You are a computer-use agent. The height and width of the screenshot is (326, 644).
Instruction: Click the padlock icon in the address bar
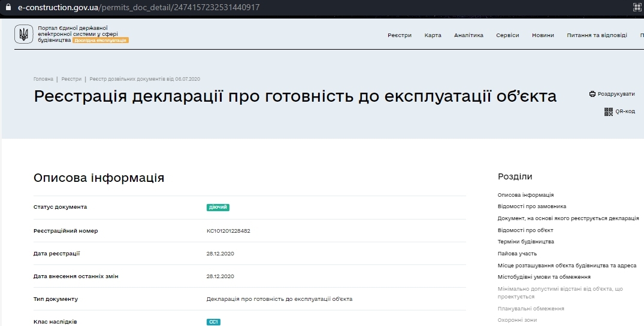pyautogui.click(x=8, y=7)
